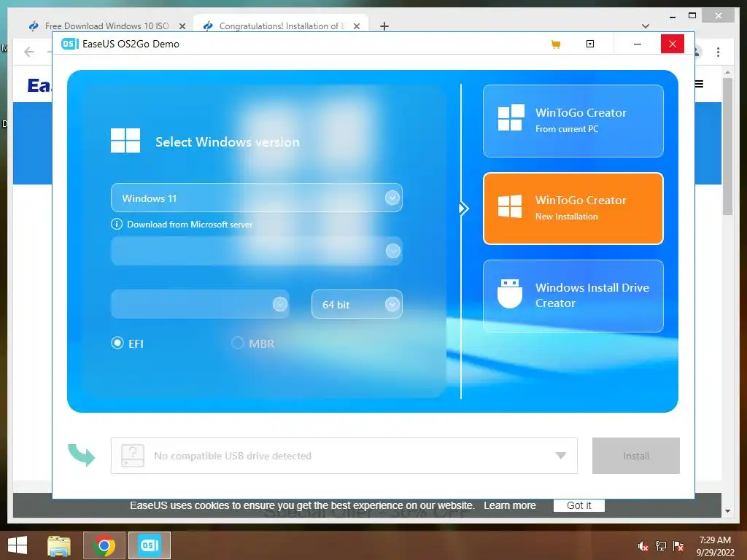Switch to Free Download Windows 10 ISO tab
Image resolution: width=747 pixels, height=560 pixels.
point(107,26)
